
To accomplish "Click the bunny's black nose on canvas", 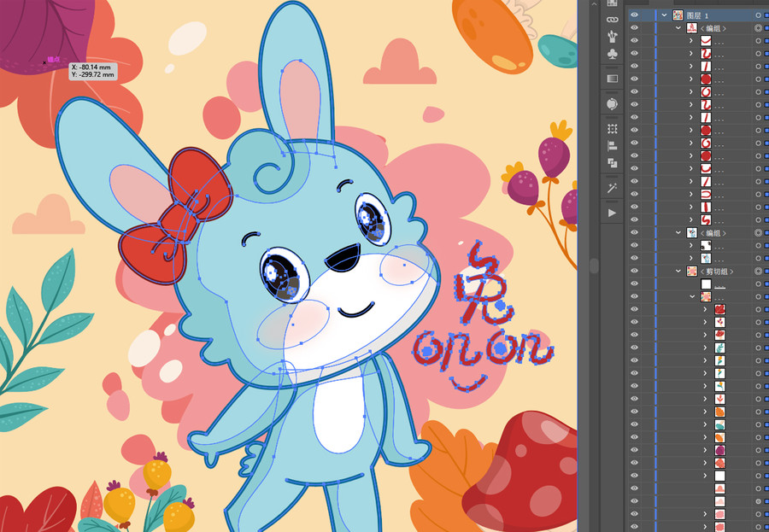I will coord(343,258).
